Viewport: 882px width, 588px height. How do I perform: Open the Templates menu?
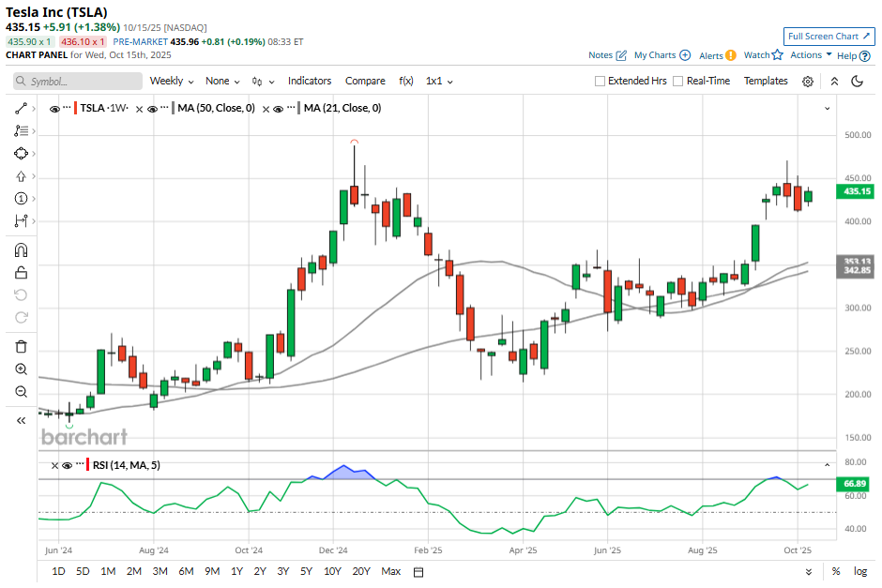click(766, 81)
